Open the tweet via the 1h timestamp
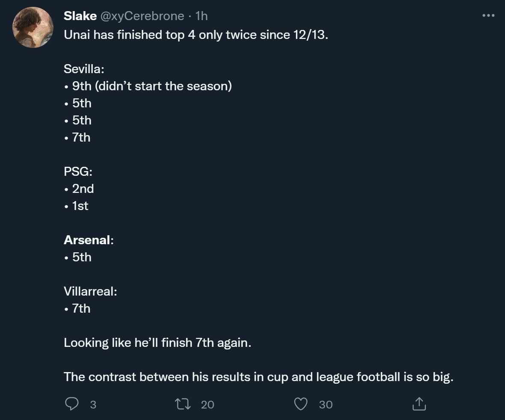 point(201,16)
